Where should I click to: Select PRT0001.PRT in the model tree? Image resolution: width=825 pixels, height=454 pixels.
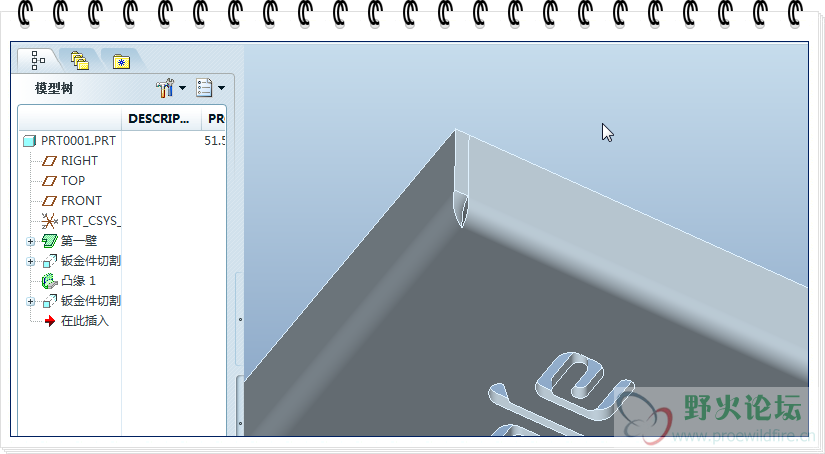pyautogui.click(x=78, y=140)
